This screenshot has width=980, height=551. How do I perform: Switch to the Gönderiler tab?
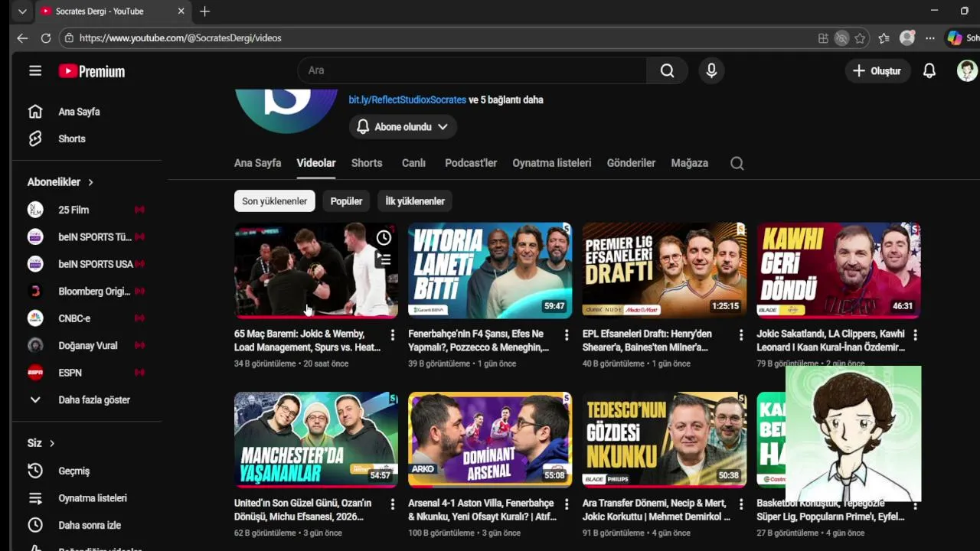631,163
